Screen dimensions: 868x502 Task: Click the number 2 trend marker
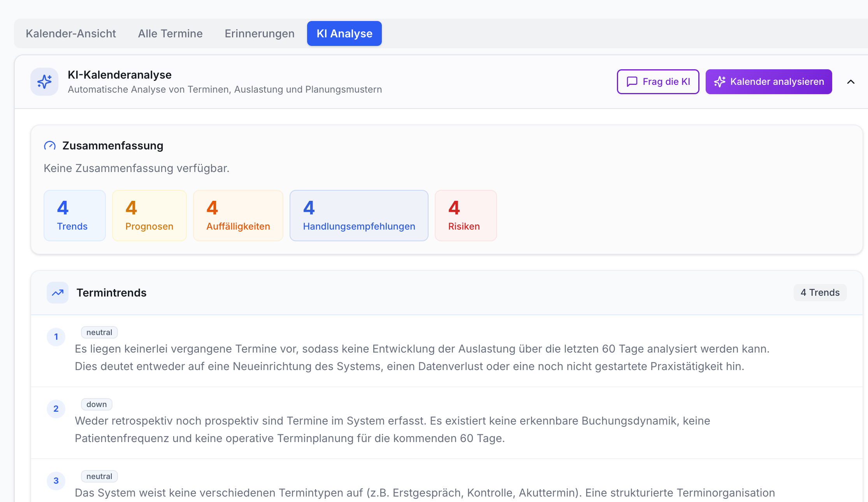pyautogui.click(x=56, y=409)
